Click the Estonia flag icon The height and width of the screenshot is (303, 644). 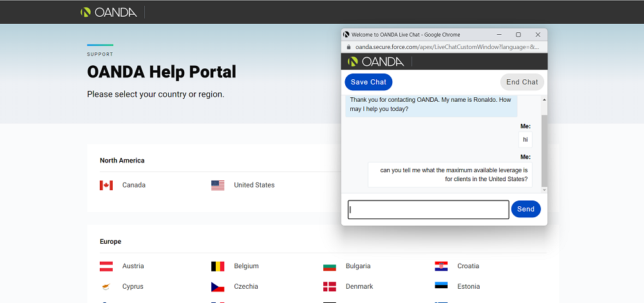coord(441,285)
